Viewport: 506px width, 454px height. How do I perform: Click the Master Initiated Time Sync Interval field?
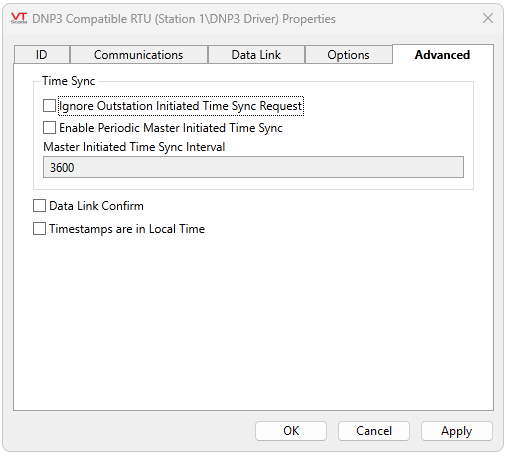pos(253,167)
